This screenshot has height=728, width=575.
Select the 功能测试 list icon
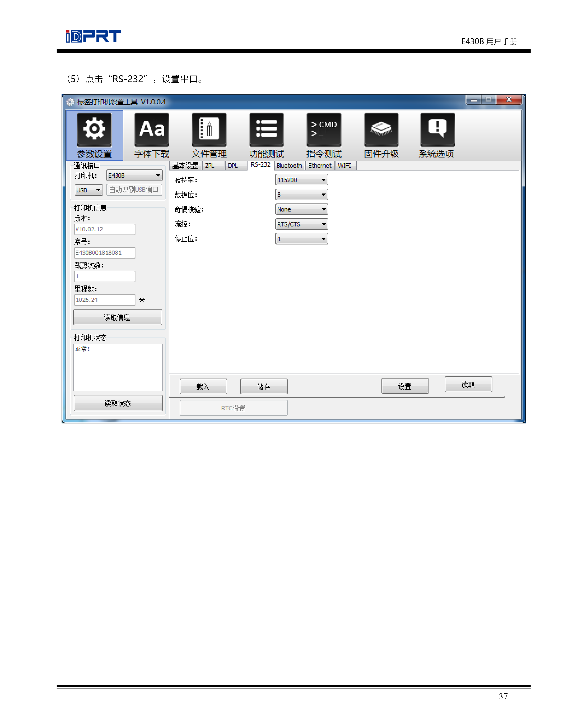coord(266,129)
